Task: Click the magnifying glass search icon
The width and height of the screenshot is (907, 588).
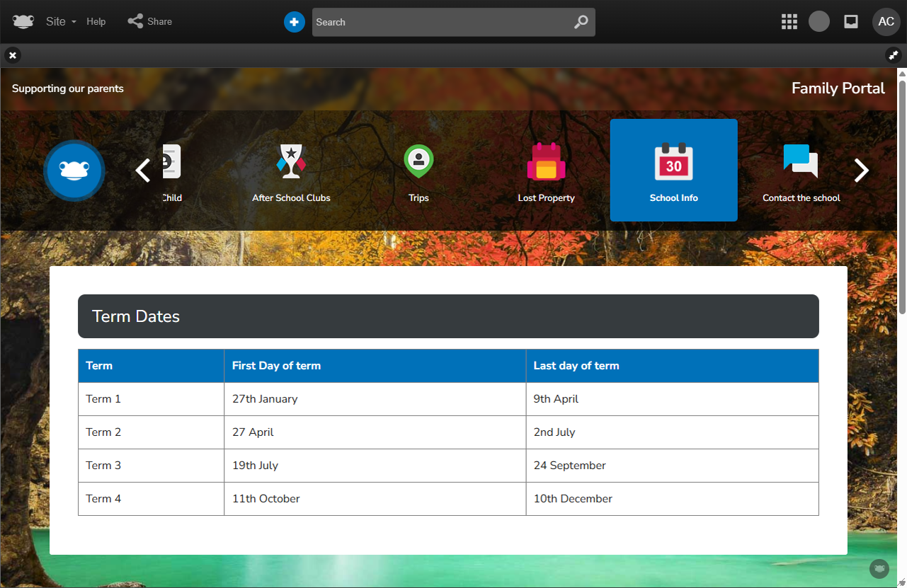Action: click(581, 22)
